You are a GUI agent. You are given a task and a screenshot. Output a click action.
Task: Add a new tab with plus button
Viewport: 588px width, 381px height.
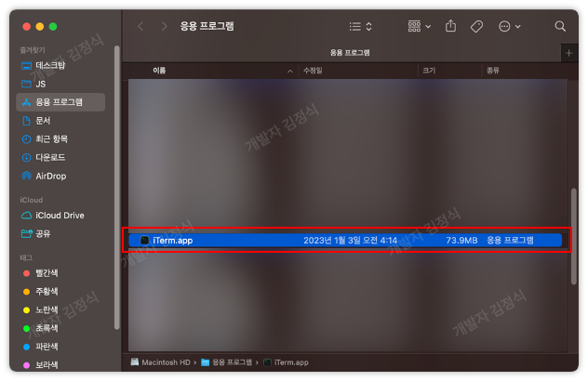(568, 53)
